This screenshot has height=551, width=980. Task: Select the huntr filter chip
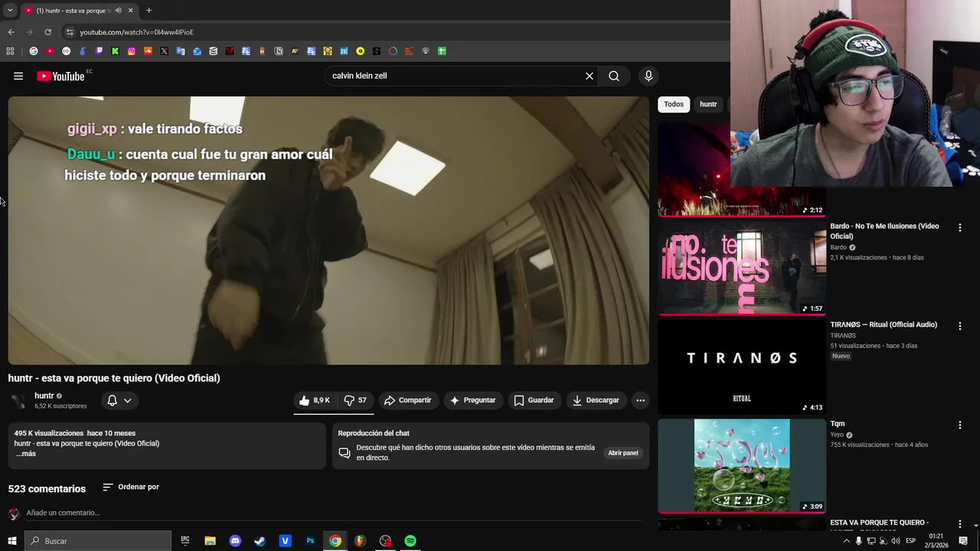click(x=708, y=104)
